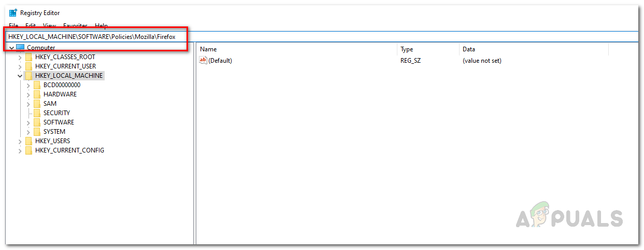This screenshot has height=250, width=644.
Task: Select the SECURITY key label
Action: pos(56,113)
